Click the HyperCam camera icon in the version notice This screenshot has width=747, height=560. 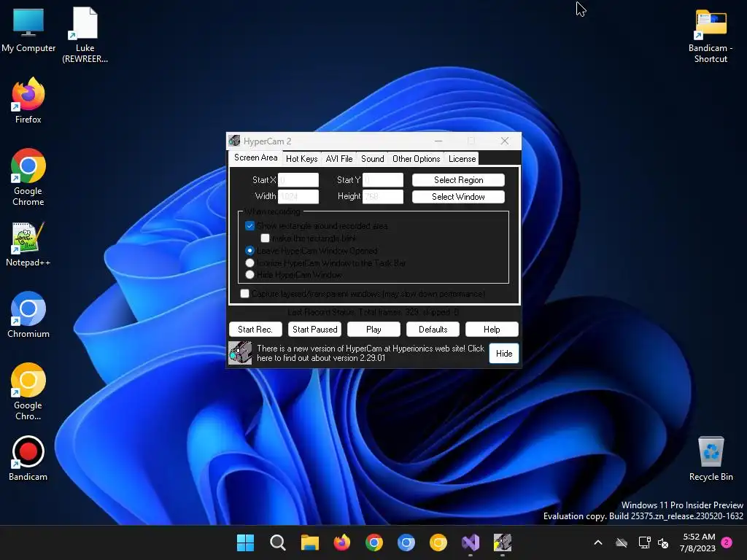(x=240, y=354)
